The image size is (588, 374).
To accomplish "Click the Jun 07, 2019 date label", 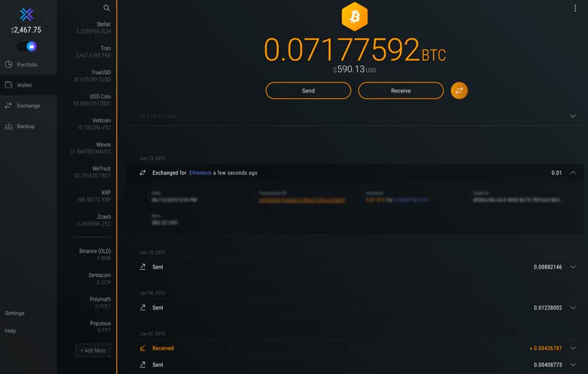I will 152,334.
